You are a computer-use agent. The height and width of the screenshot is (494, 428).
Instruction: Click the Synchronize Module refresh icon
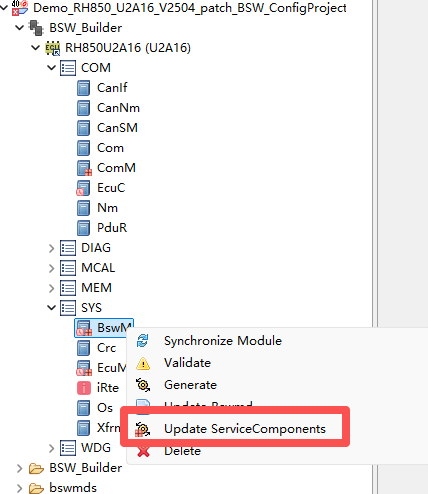143,341
